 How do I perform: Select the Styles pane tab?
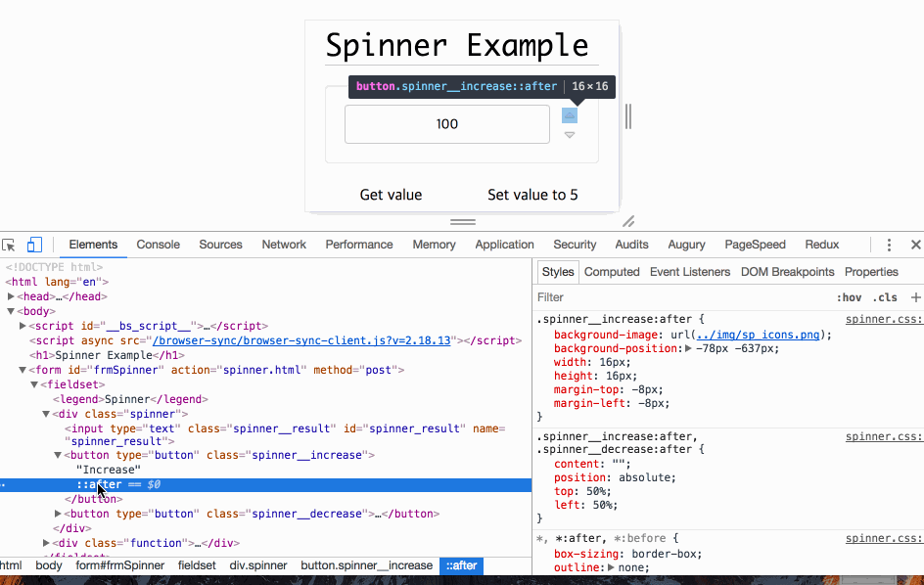coord(558,272)
